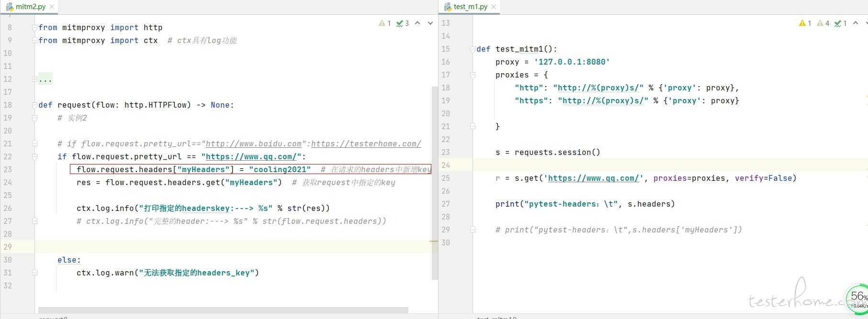This screenshot has height=319, width=868.
Task: Click the folded '...' placeholder text in mitm2.py
Action: (45, 79)
